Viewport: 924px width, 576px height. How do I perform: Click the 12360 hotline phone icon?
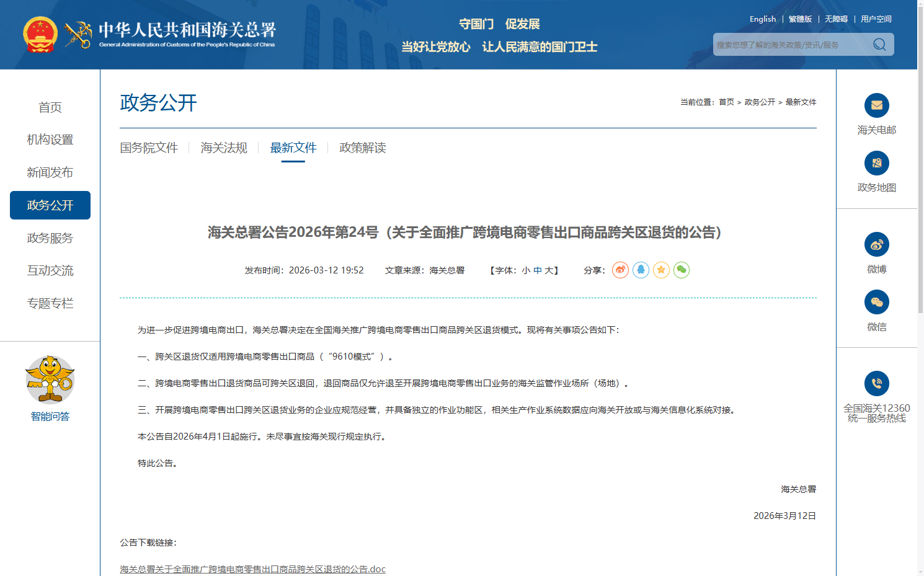tap(876, 384)
